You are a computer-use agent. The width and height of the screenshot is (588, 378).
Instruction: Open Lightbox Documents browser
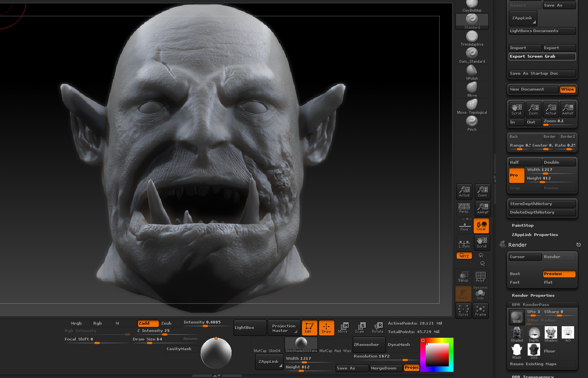point(542,31)
